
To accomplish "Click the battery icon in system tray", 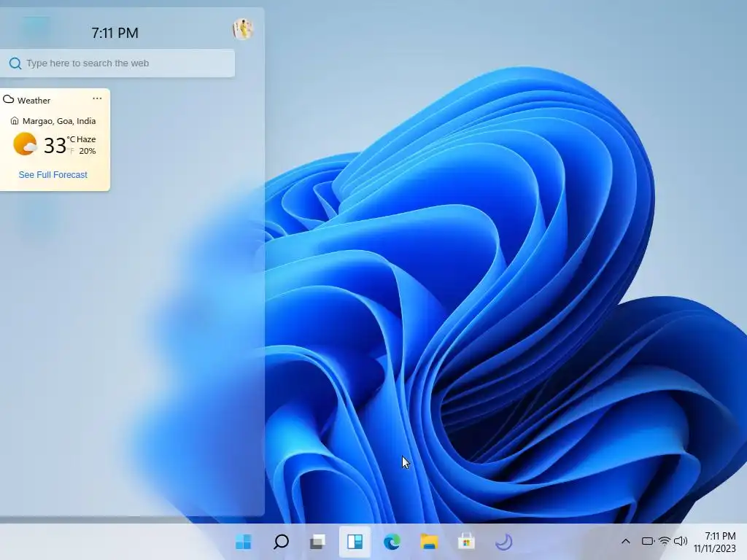I will [x=648, y=541].
